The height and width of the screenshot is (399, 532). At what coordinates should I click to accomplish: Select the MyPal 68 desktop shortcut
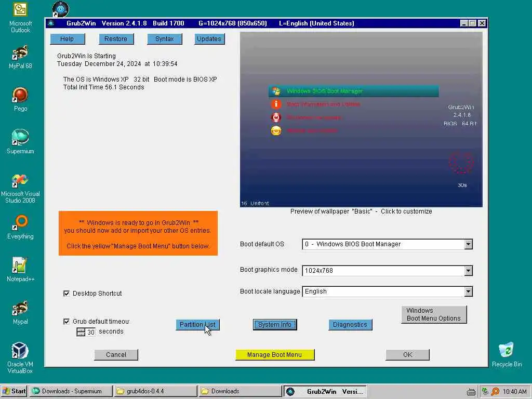coord(20,57)
